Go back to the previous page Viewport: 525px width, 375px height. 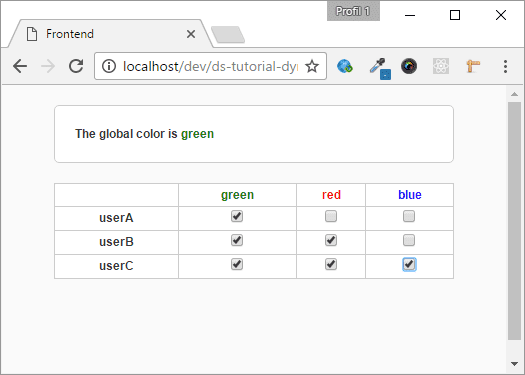[x=20, y=66]
